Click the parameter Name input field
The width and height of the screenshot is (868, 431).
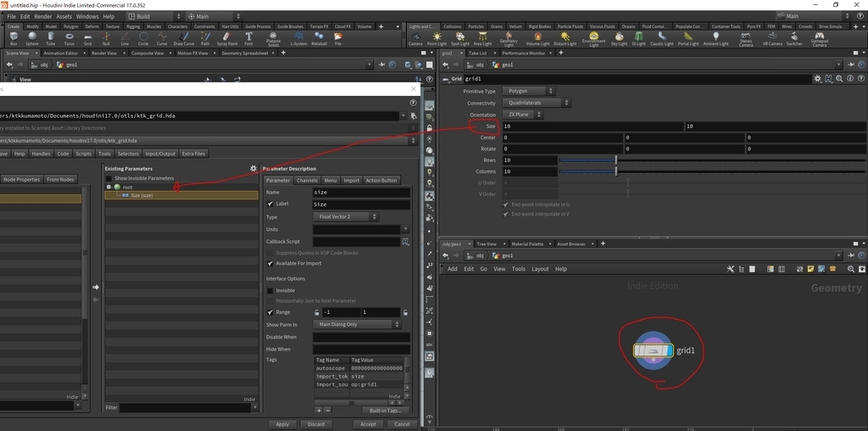coord(361,193)
